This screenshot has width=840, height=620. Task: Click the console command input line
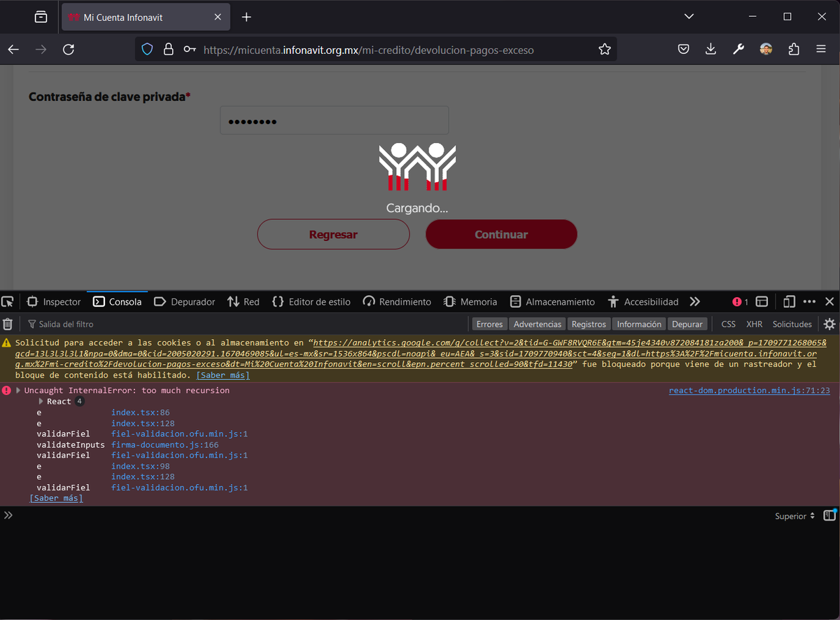392,516
